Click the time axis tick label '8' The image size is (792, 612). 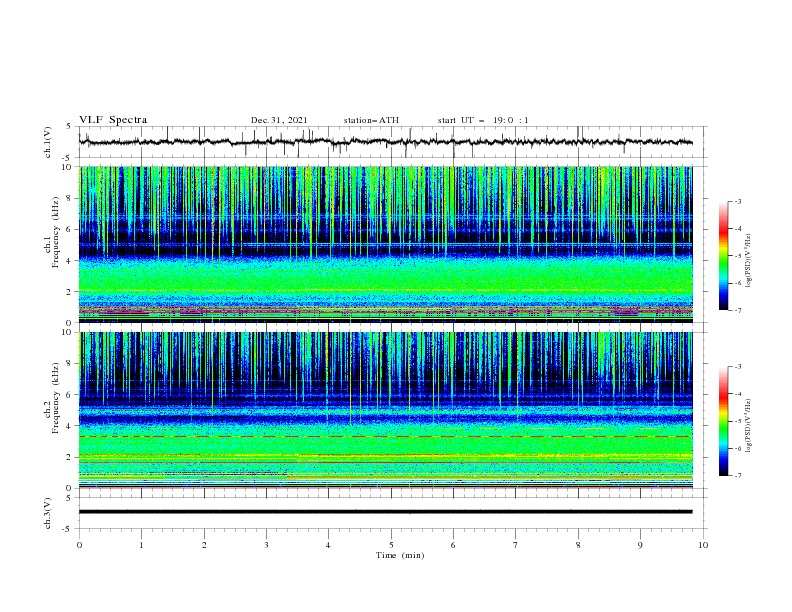pyautogui.click(x=578, y=545)
